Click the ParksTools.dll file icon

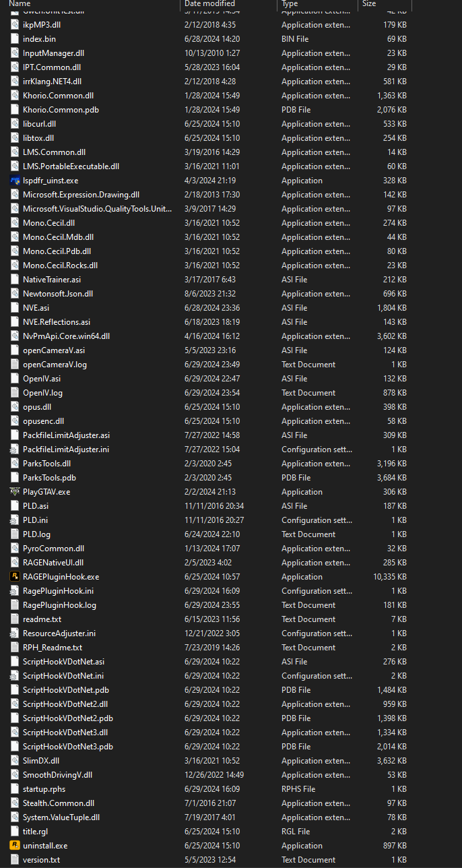coord(15,464)
